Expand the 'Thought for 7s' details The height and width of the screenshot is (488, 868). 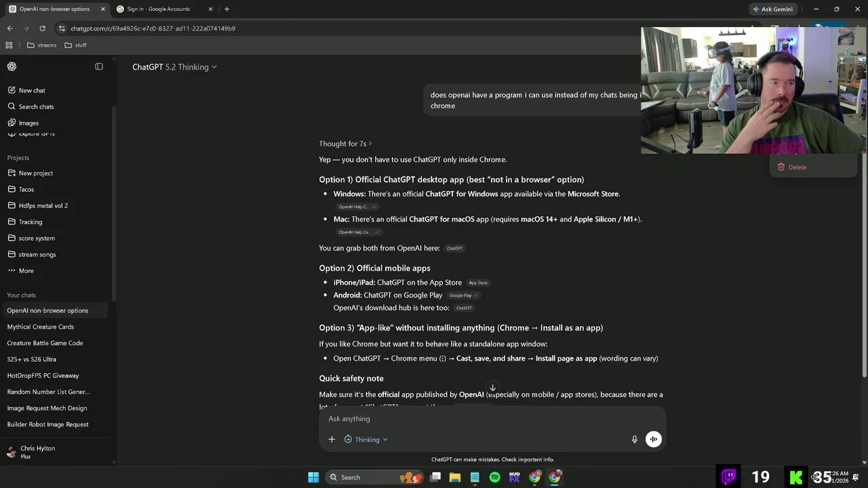click(x=345, y=144)
